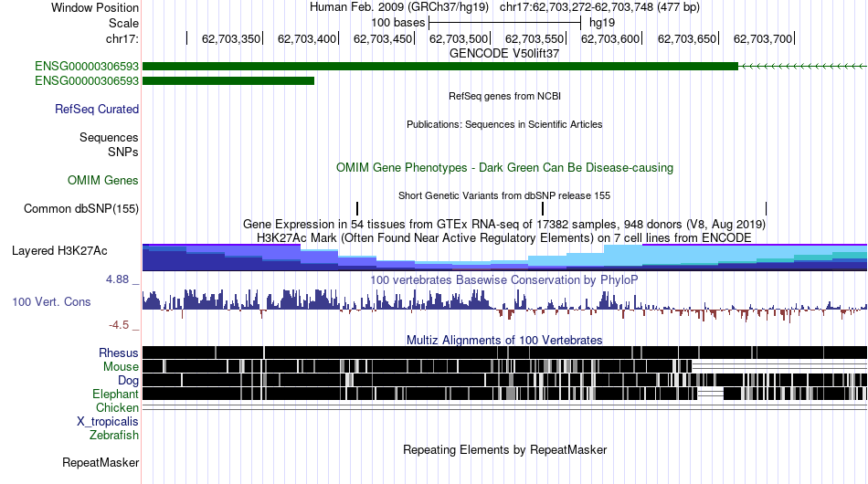Click the -4.5 PhyloP lower scale value

tap(119, 325)
